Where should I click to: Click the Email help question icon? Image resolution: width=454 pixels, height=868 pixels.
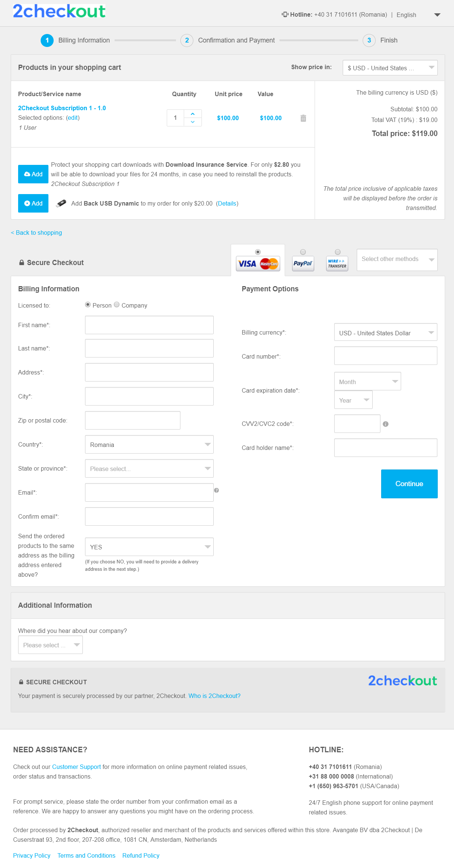tap(217, 490)
